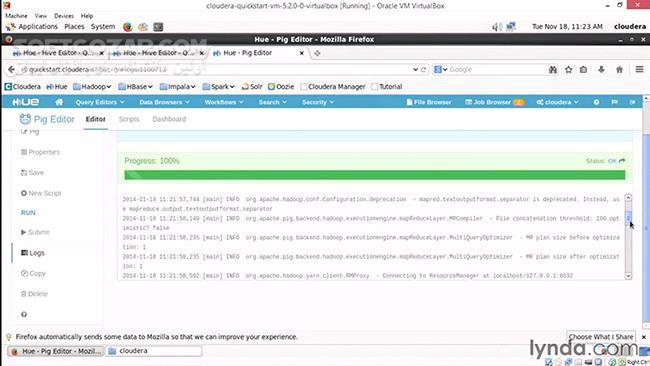Save the Pig script
The width and height of the screenshot is (650, 366).
click(x=32, y=172)
